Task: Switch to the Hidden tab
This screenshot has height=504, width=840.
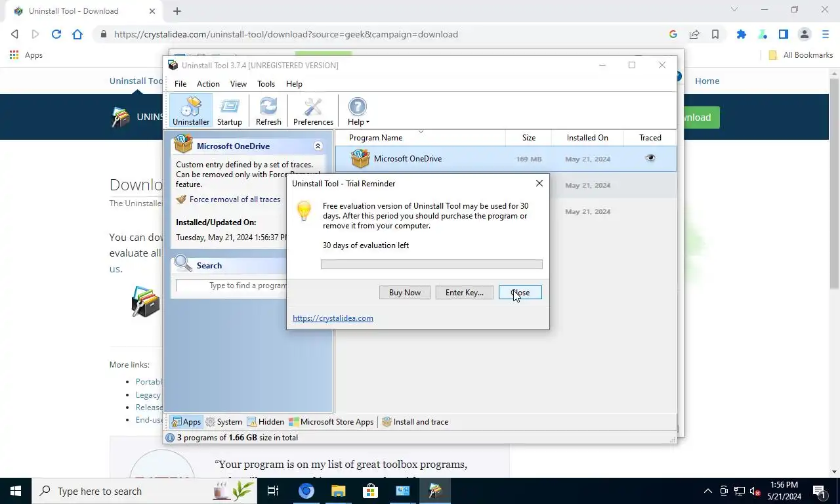Action: [x=265, y=422]
